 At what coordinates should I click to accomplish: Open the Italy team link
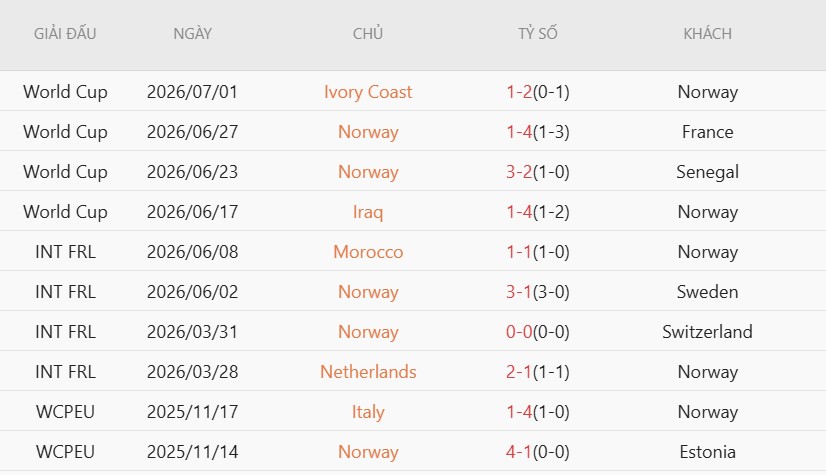point(368,412)
